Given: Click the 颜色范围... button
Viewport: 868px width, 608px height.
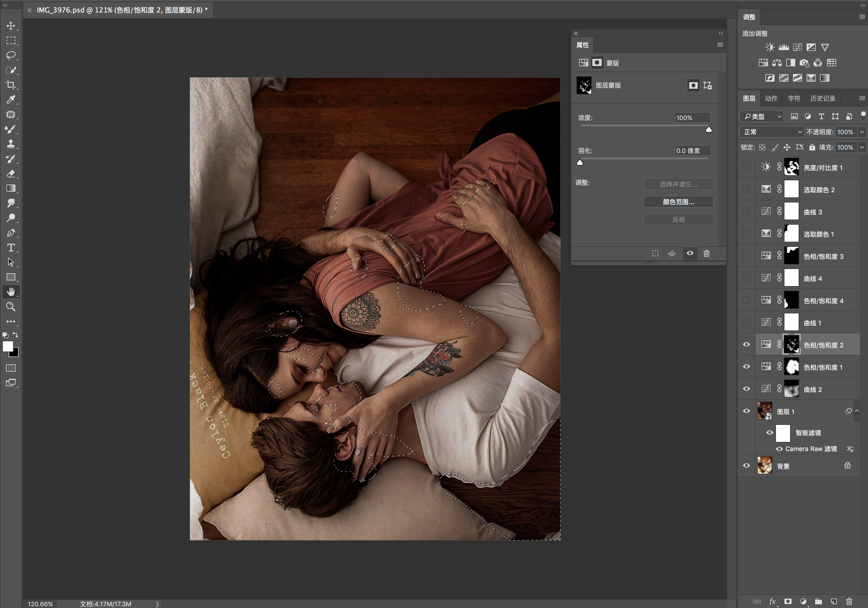Looking at the screenshot, I should click(678, 202).
